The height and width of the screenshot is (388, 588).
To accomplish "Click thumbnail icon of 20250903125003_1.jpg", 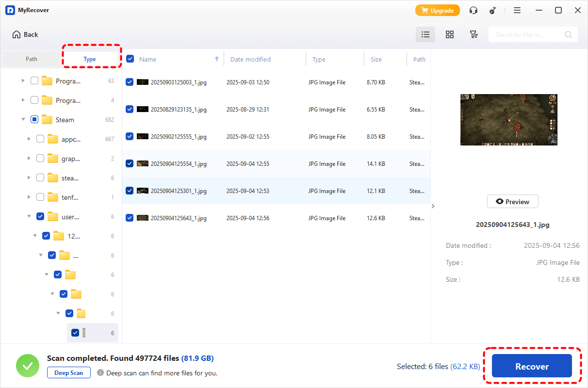I will click(143, 82).
